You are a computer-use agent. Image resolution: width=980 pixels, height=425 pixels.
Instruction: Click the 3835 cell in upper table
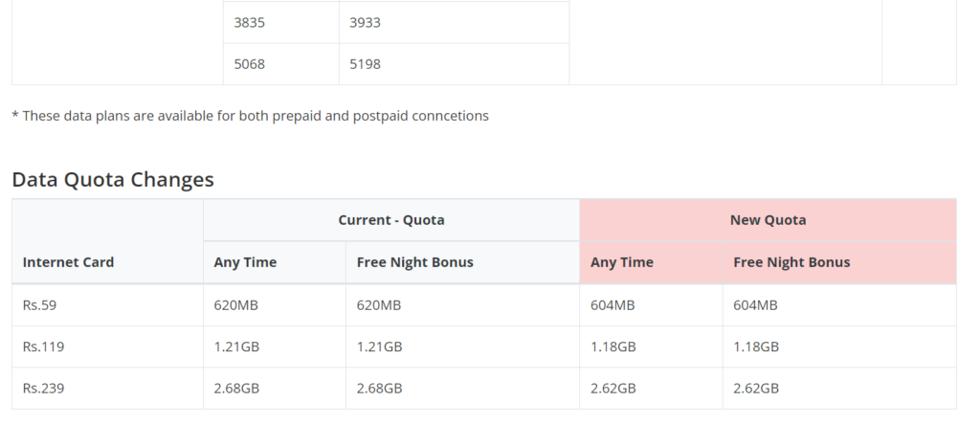[x=281, y=23]
